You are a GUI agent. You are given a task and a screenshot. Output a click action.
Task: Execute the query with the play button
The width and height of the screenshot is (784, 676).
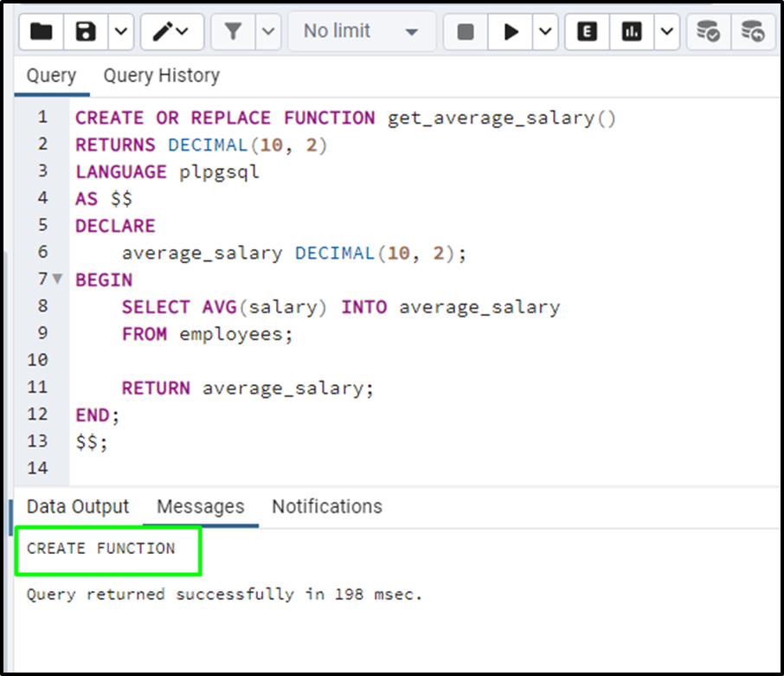[511, 31]
